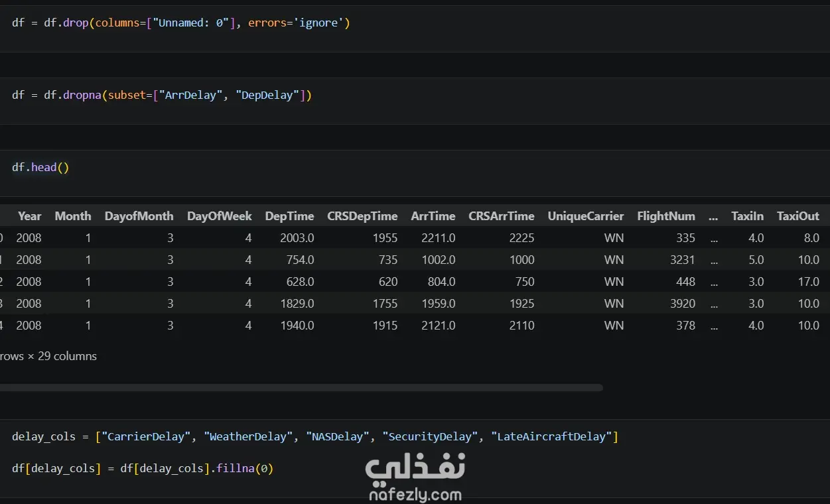Screen dimensions: 830x504
Task: Select FlightNum value 3920
Action: [x=683, y=304]
